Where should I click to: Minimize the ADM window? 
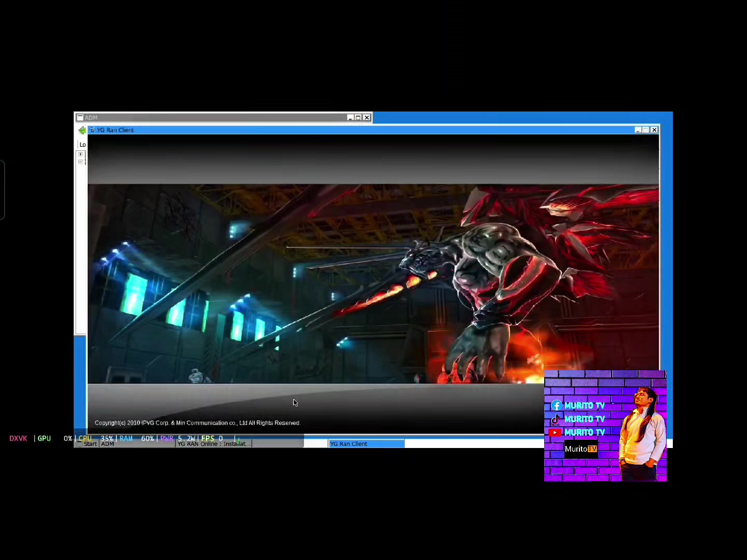(350, 118)
